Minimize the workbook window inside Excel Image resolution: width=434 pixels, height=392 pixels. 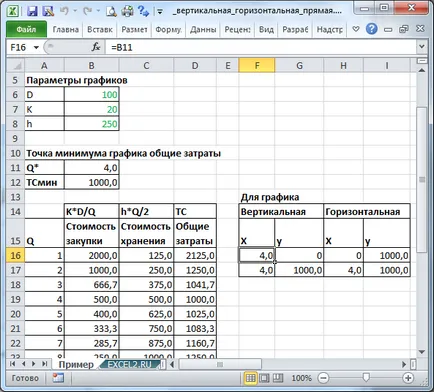pyautogui.click(x=388, y=30)
